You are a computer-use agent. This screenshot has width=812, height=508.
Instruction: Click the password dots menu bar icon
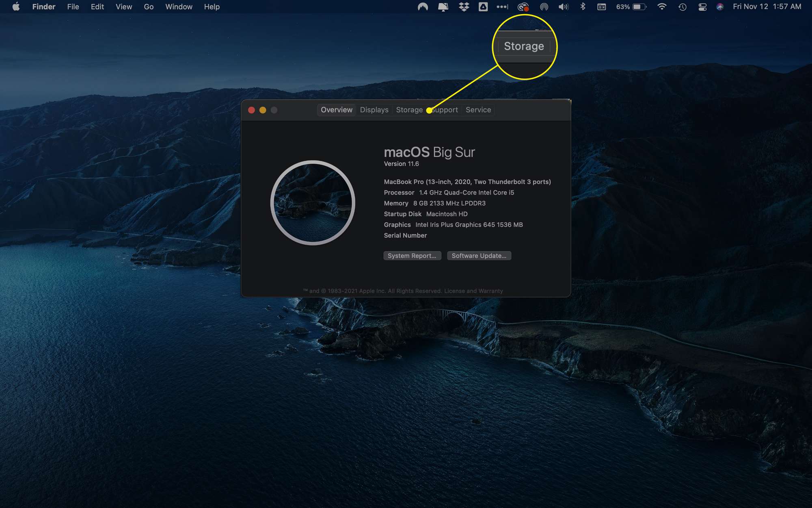pyautogui.click(x=502, y=7)
